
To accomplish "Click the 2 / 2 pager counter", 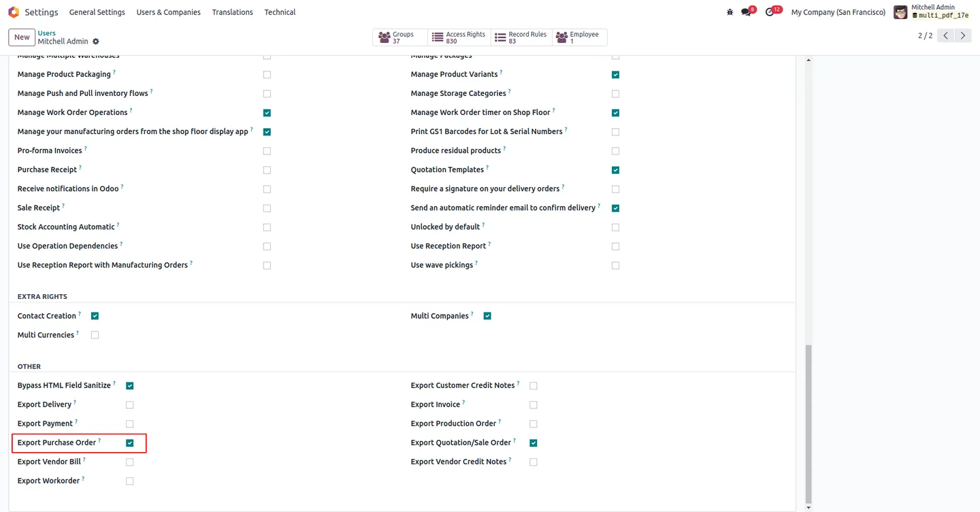I will coord(925,35).
